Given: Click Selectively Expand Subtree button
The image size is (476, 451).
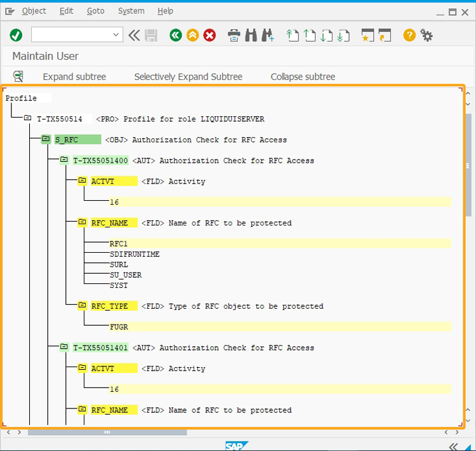Looking at the screenshot, I should 188,77.
